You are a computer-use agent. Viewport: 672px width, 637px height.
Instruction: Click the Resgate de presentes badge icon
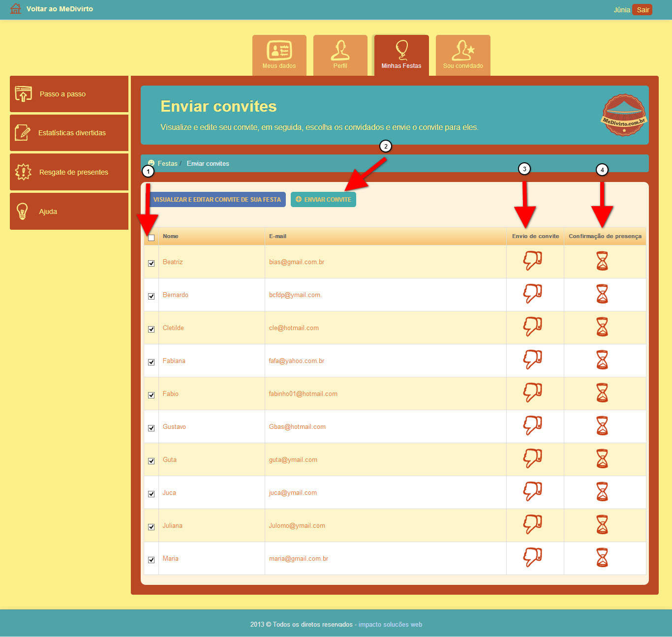click(23, 172)
